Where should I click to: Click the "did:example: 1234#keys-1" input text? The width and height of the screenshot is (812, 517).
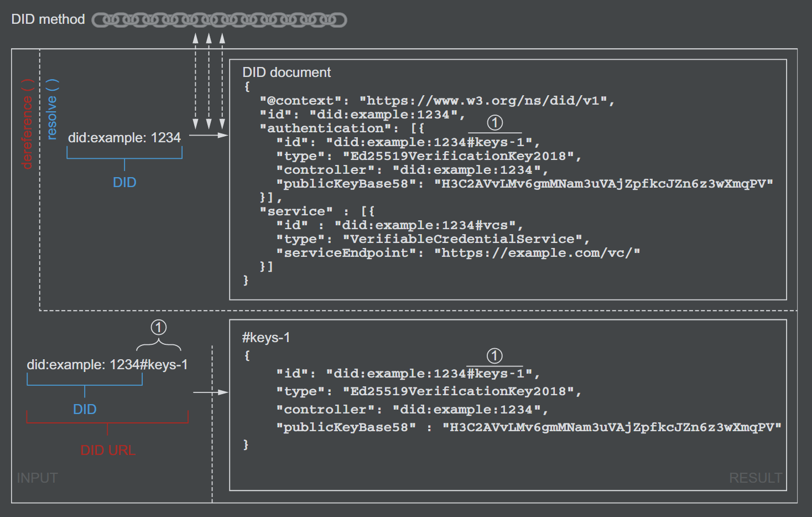point(107,365)
